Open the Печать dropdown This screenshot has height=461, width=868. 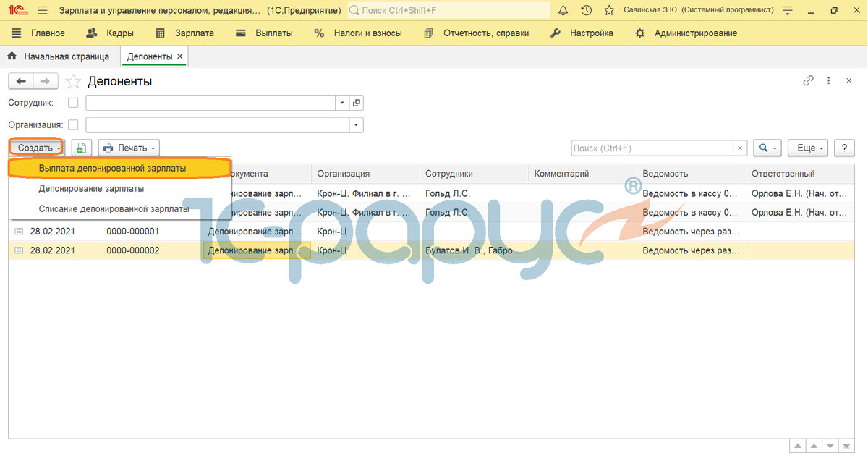pyautogui.click(x=129, y=148)
